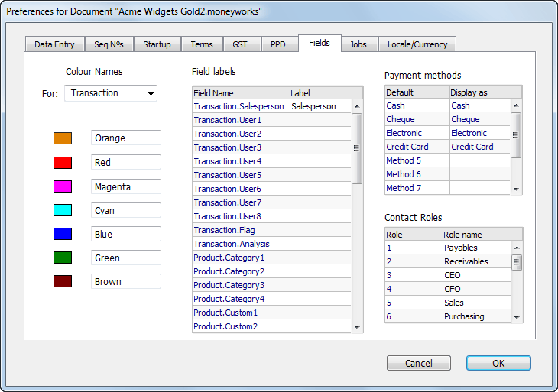The width and height of the screenshot is (558, 392).
Task: Select the Method 6 row
Action: [x=448, y=174]
